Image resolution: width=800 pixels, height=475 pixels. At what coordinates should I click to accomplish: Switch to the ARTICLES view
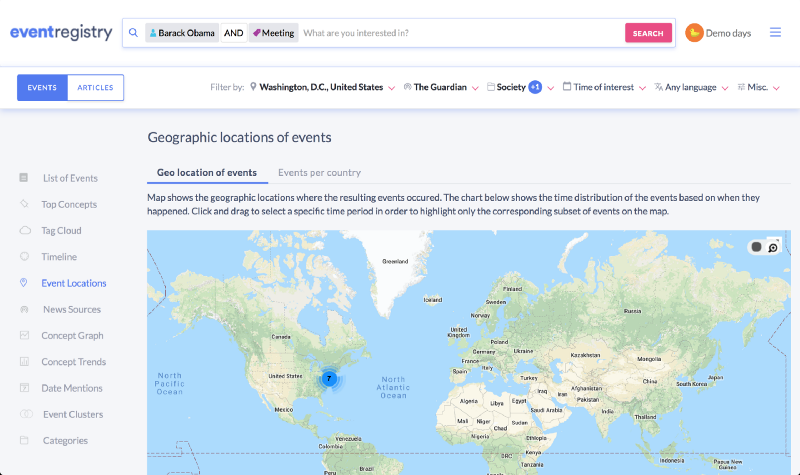[x=95, y=87]
